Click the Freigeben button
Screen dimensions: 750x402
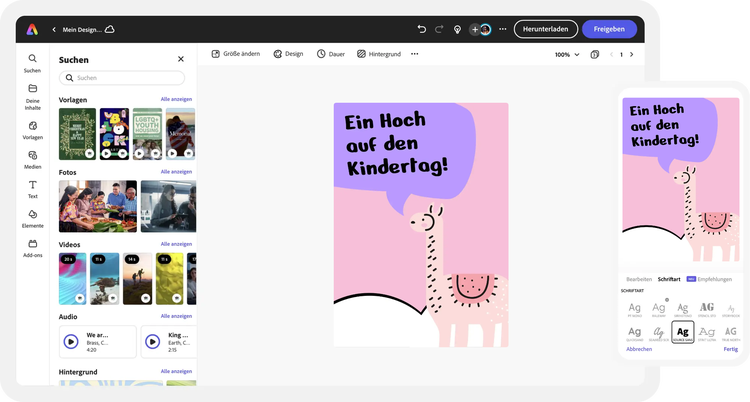(609, 29)
